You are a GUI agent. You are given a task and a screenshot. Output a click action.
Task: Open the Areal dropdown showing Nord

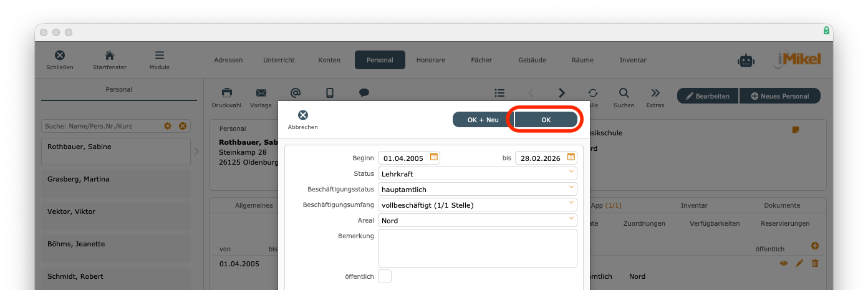571,220
